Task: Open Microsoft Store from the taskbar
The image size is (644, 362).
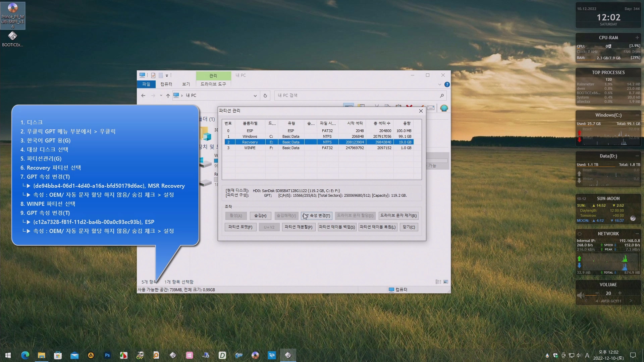Action: [58, 355]
